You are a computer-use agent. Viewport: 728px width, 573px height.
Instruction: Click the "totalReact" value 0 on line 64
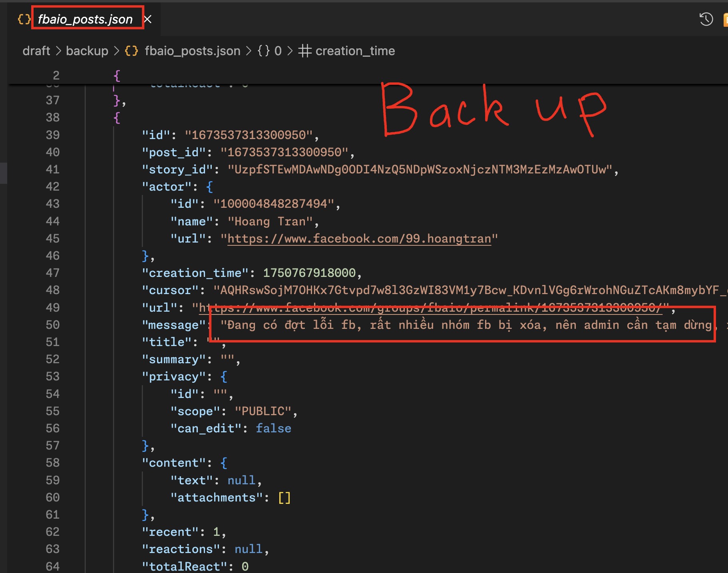245,566
